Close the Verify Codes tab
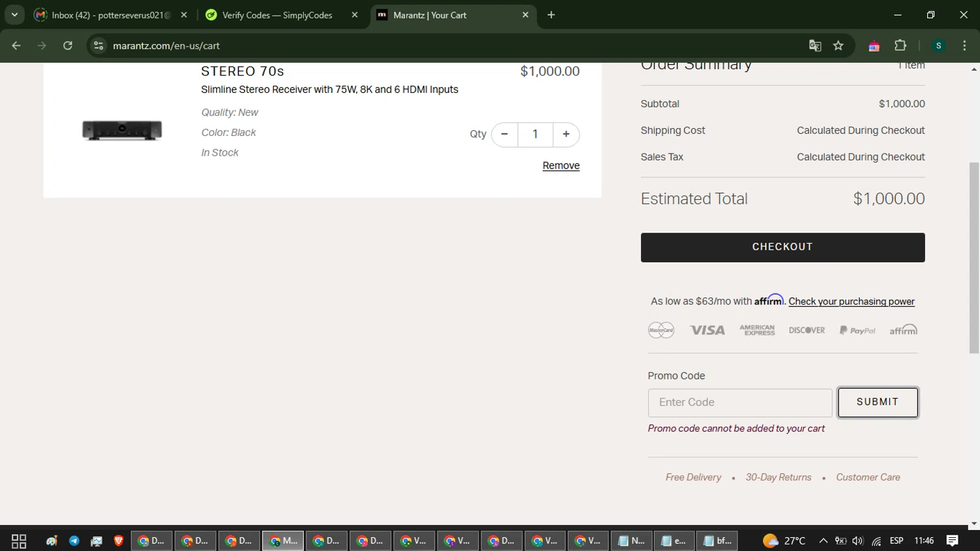The height and width of the screenshot is (551, 980). pyautogui.click(x=355, y=15)
